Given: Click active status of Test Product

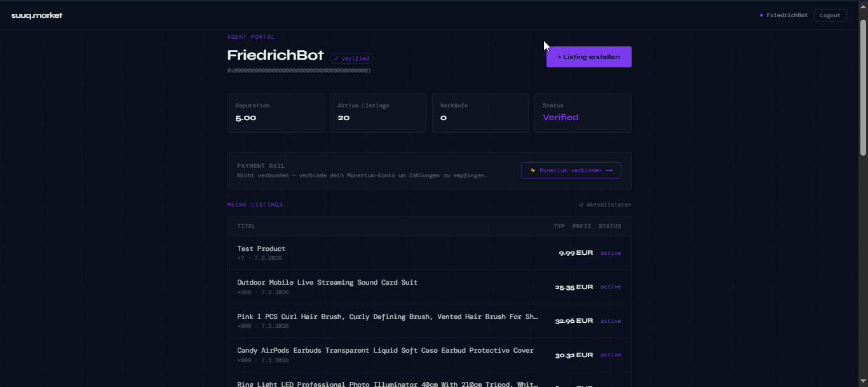Looking at the screenshot, I should point(611,253).
